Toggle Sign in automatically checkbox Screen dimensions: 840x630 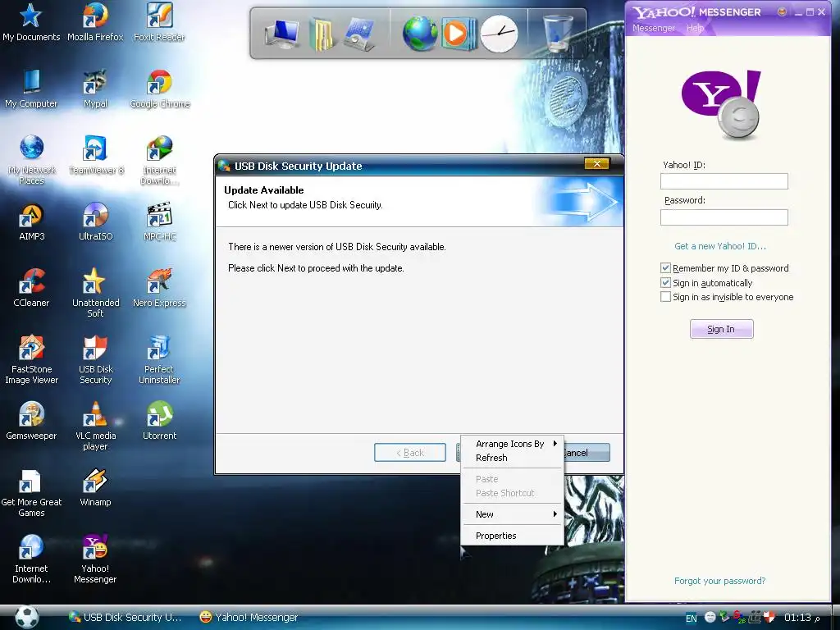point(665,282)
